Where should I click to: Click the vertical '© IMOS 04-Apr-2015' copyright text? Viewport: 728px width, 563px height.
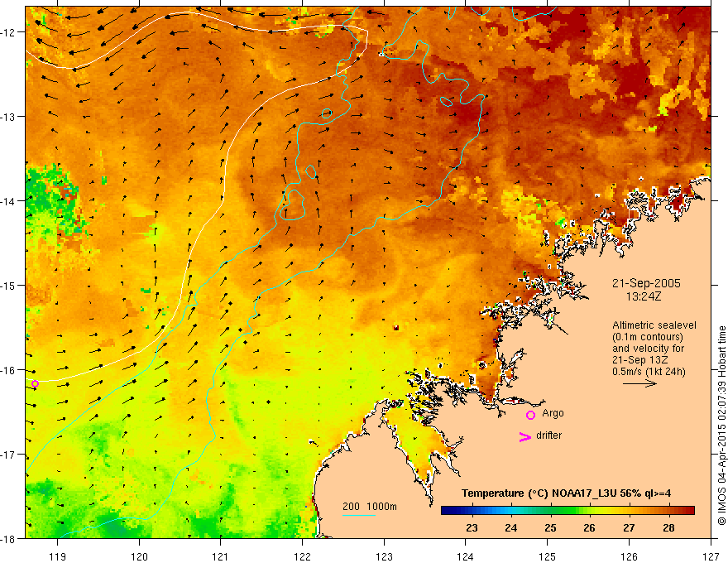[721, 426]
